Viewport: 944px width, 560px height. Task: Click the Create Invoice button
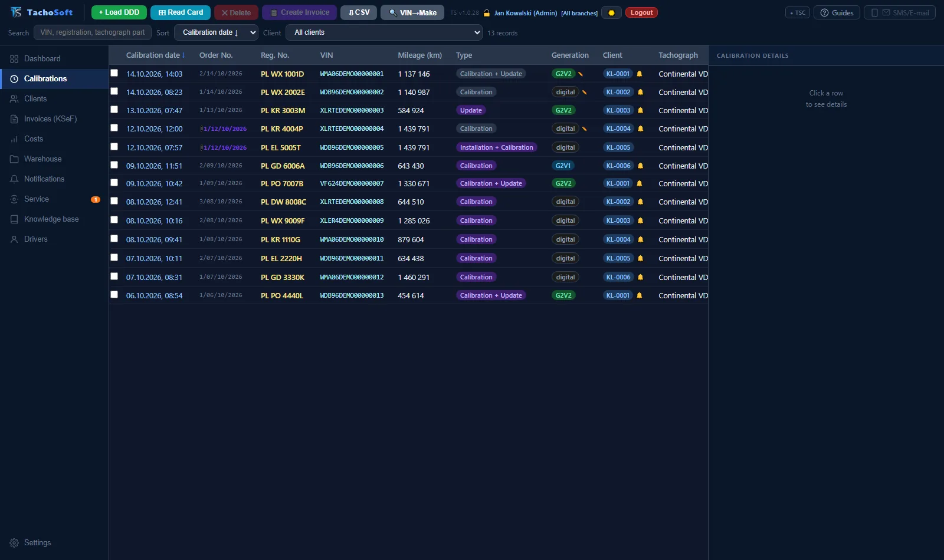[299, 12]
